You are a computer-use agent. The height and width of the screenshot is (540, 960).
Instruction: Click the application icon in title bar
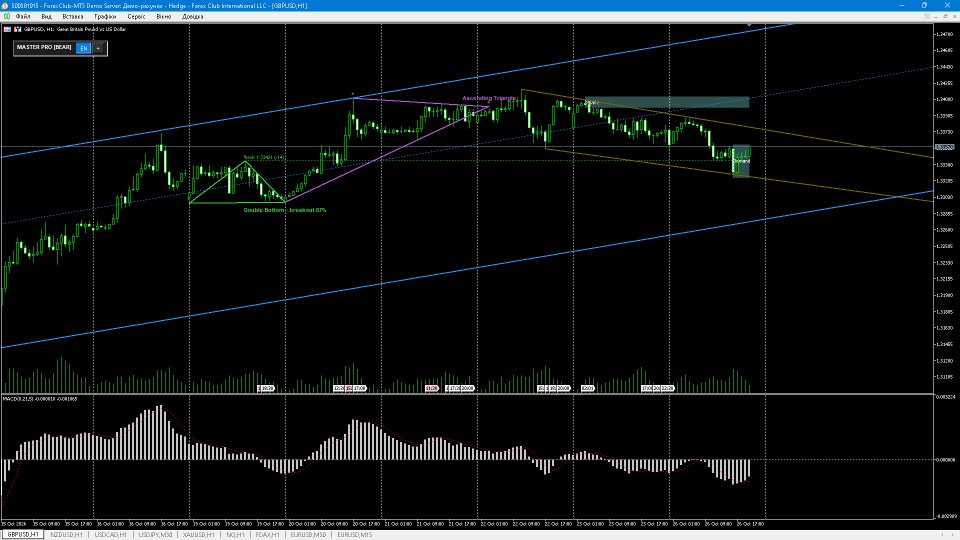6,6
